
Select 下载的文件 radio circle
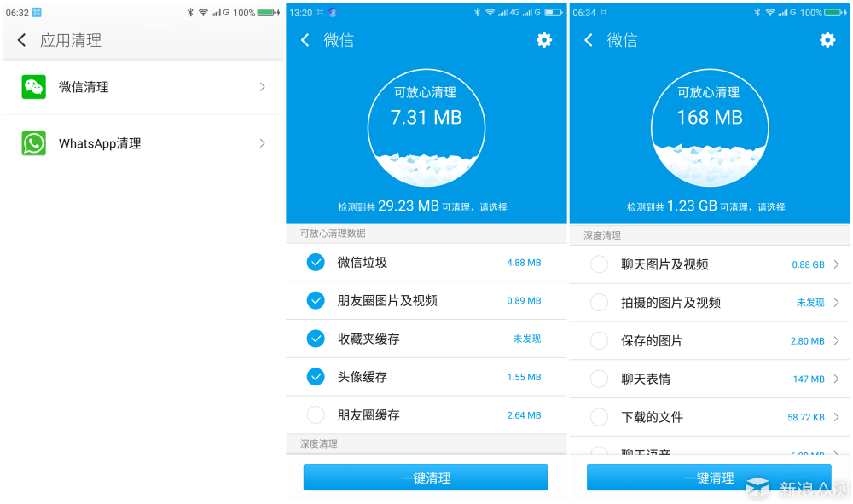599,417
